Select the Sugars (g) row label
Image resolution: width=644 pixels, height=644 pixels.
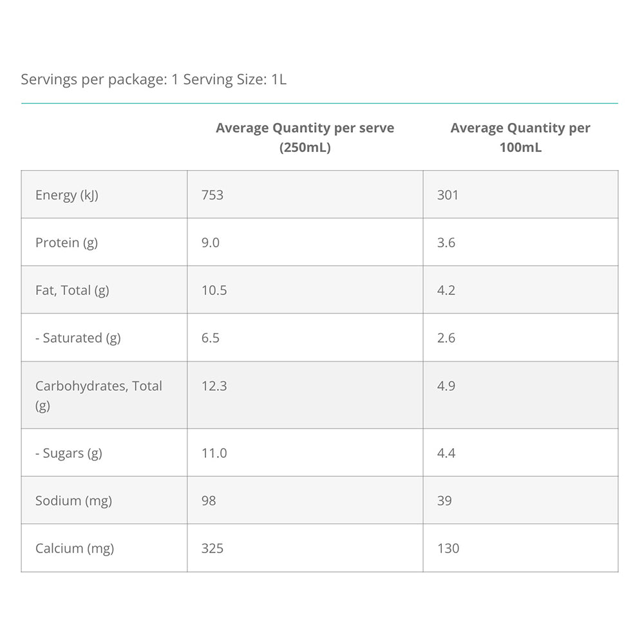tap(69, 453)
